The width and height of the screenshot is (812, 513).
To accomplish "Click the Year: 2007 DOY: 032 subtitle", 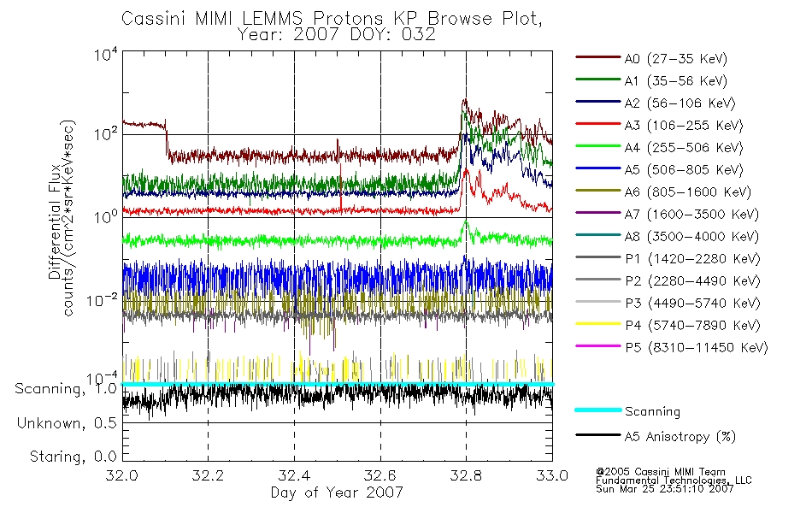I will point(337,35).
